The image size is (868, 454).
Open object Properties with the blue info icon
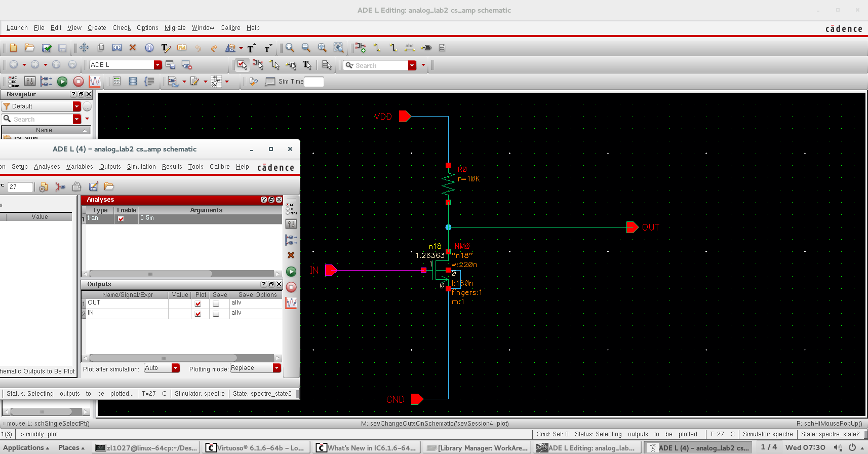point(149,48)
